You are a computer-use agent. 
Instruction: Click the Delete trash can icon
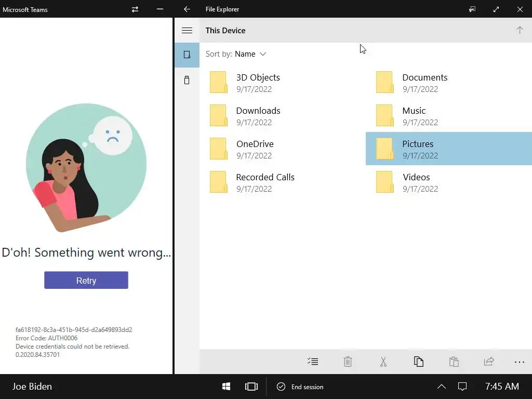tap(348, 362)
